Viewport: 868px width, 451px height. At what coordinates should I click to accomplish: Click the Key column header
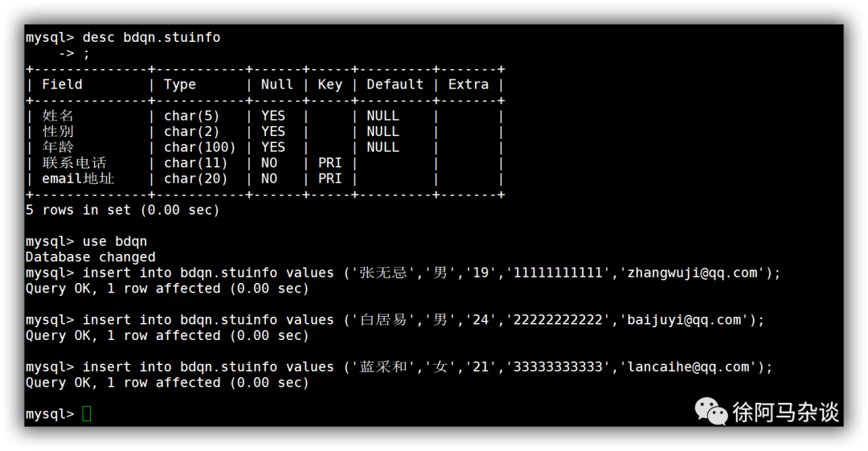pos(330,84)
